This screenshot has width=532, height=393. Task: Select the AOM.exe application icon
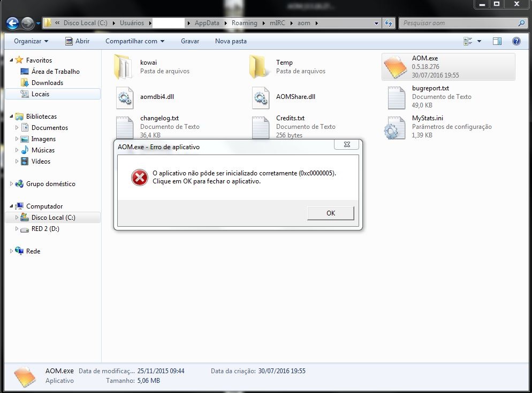pos(394,67)
